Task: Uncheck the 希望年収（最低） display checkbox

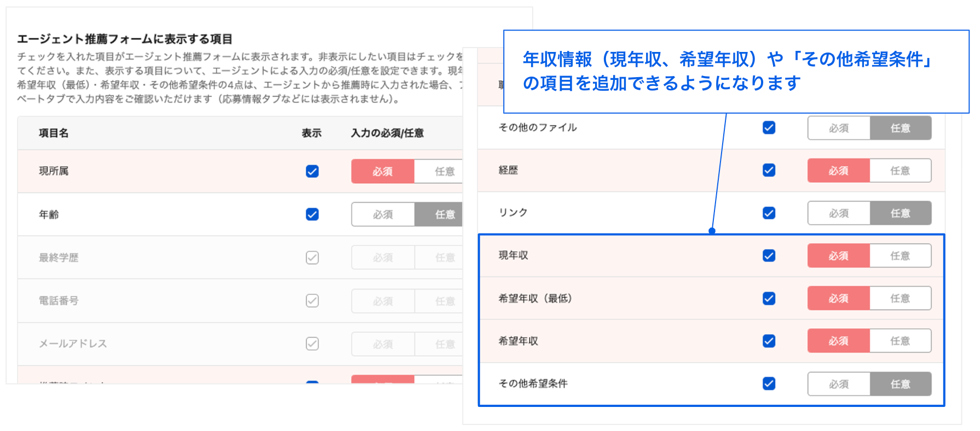Action: click(x=769, y=298)
